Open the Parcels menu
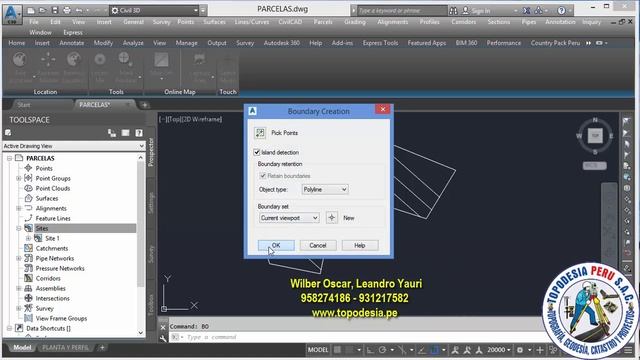The image size is (640, 360). pos(323,22)
